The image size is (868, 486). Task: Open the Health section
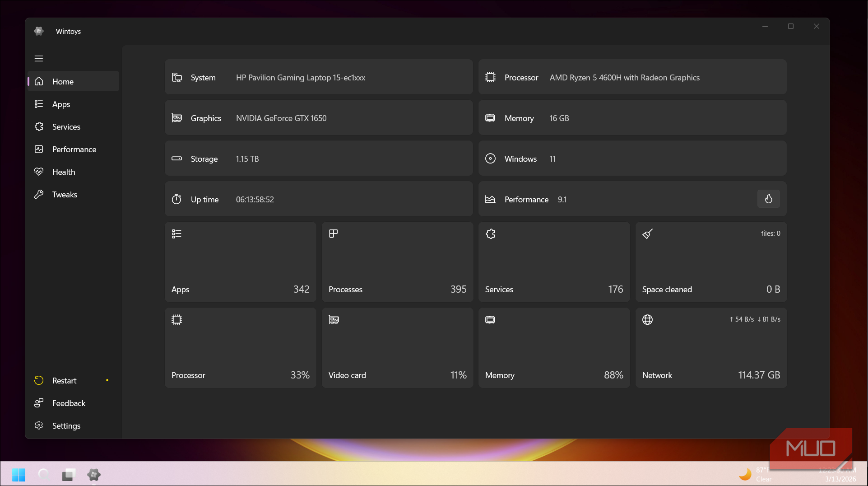pyautogui.click(x=73, y=172)
